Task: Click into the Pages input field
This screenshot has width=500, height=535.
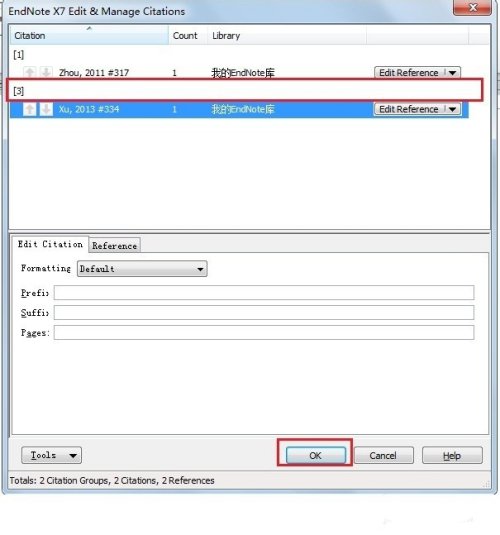Action: click(264, 333)
